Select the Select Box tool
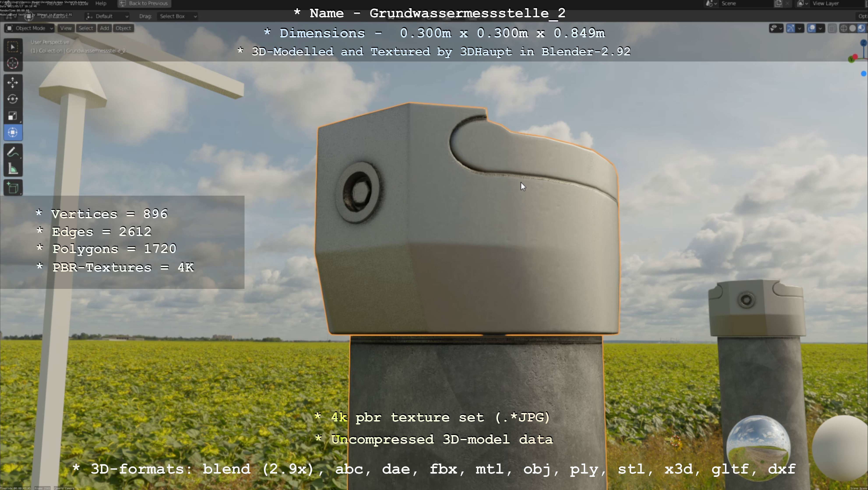868x490 pixels. click(13, 47)
